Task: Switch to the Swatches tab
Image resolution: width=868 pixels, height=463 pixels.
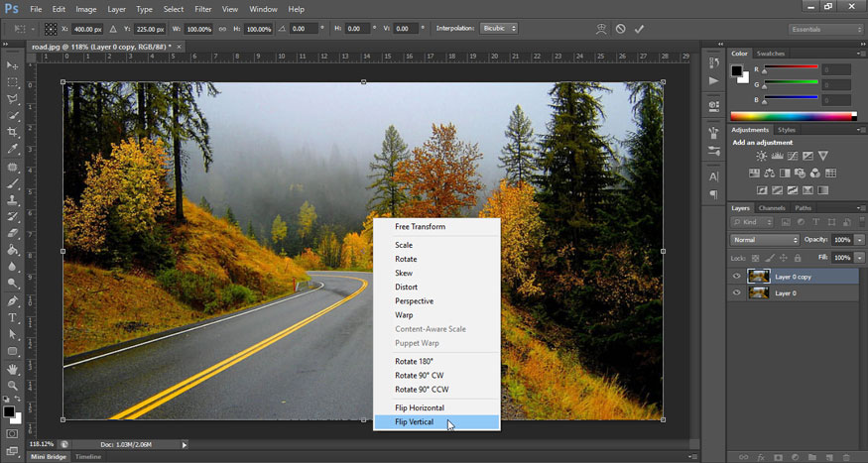Action: click(771, 54)
